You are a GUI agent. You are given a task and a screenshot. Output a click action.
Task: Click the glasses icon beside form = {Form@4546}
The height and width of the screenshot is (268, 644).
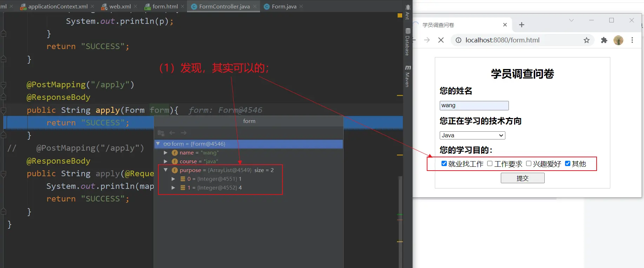(x=167, y=144)
